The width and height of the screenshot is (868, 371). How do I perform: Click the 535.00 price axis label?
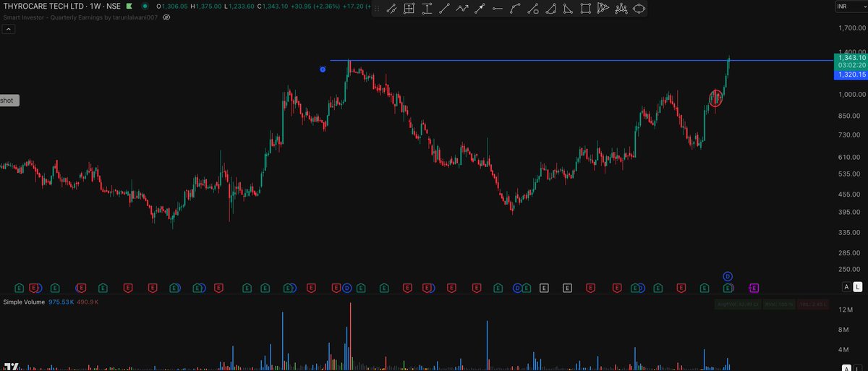click(x=851, y=174)
